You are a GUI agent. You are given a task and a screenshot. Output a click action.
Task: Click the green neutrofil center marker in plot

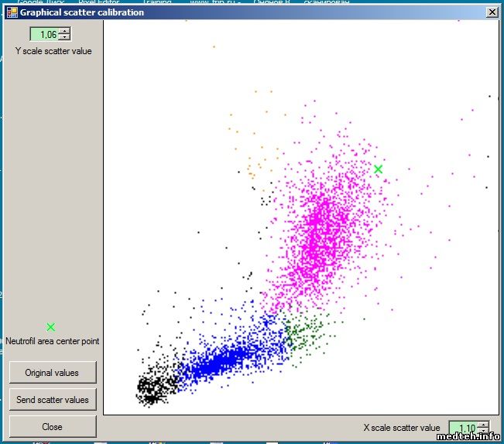[378, 169]
